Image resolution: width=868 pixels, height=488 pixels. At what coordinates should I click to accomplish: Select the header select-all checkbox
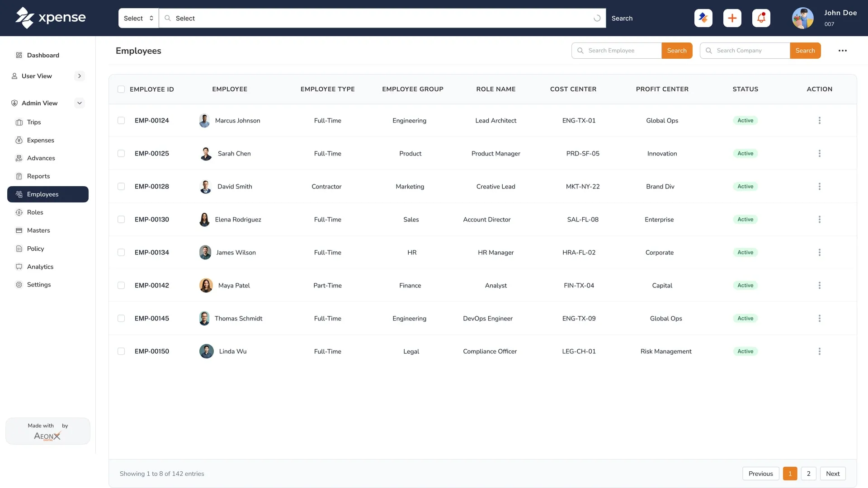[121, 89]
